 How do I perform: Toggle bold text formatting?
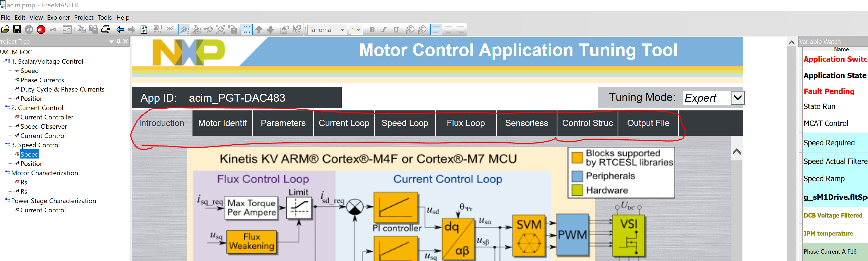coord(372,30)
